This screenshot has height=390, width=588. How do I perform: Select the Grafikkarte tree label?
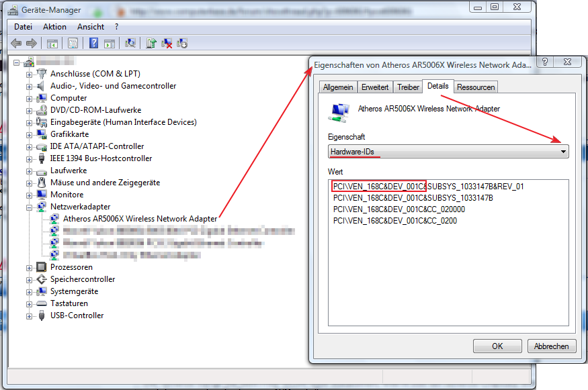tap(70, 134)
